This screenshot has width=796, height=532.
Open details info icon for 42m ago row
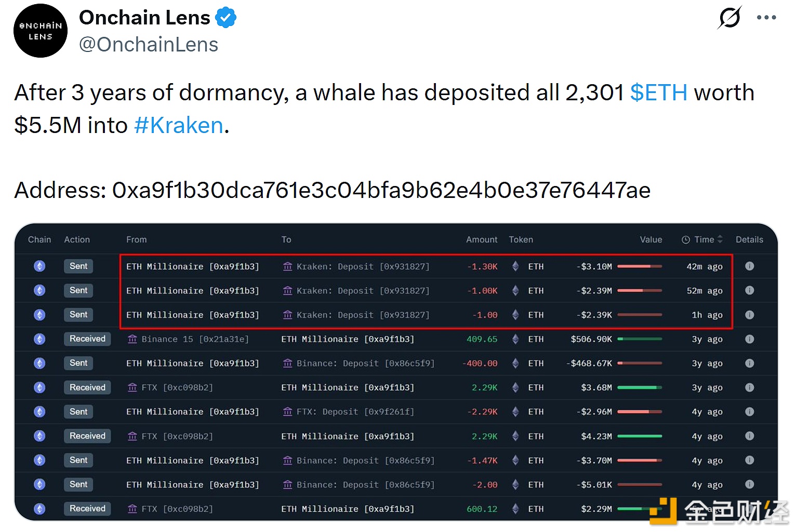coord(749,266)
